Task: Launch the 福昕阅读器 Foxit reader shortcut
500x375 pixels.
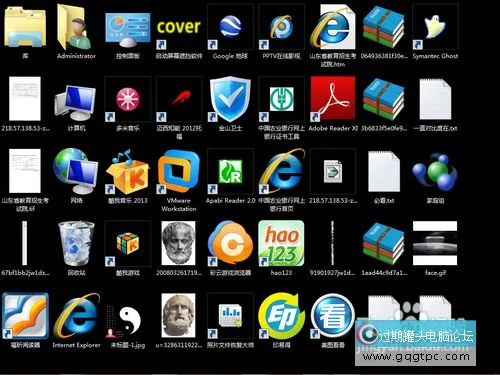Action: click(x=25, y=315)
